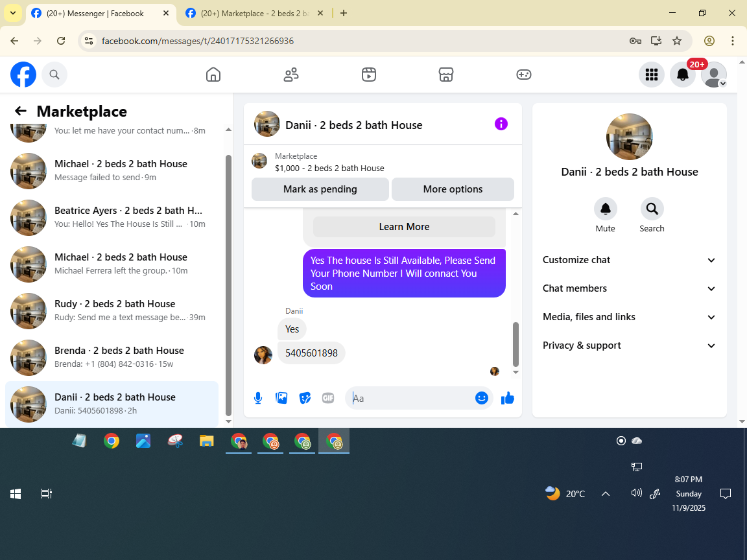Click the 5405601898 message bubble
Image resolution: width=747 pixels, height=560 pixels.
[x=311, y=353]
